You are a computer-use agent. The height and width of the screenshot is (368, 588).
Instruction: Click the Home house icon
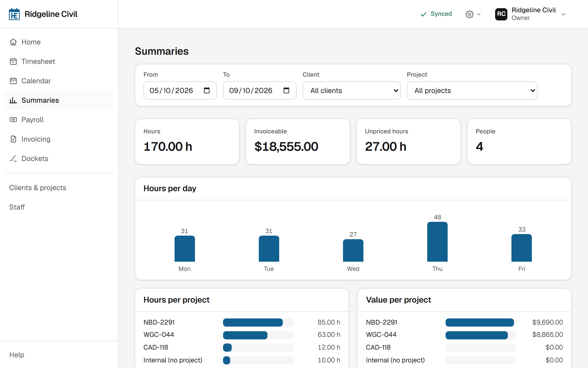(13, 42)
